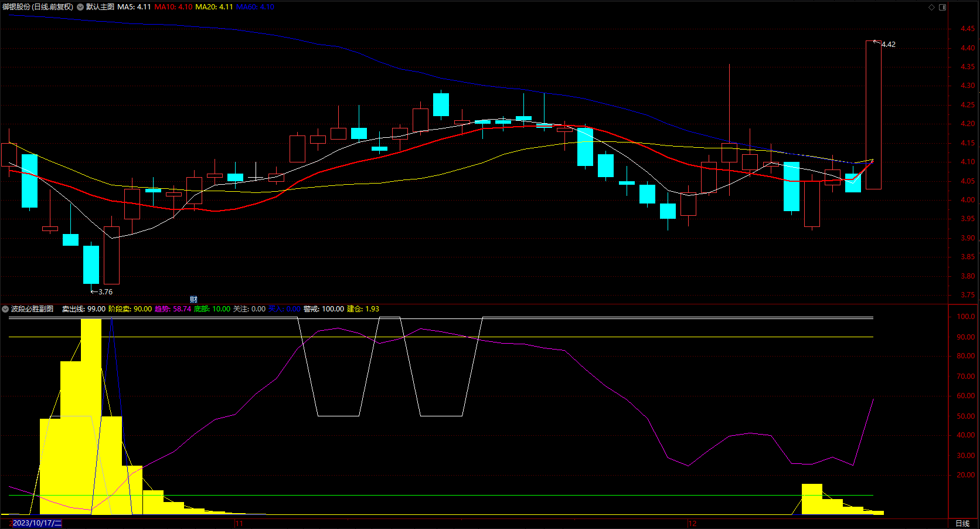Click the 阶段卖: 90.00 readout

click(x=130, y=309)
